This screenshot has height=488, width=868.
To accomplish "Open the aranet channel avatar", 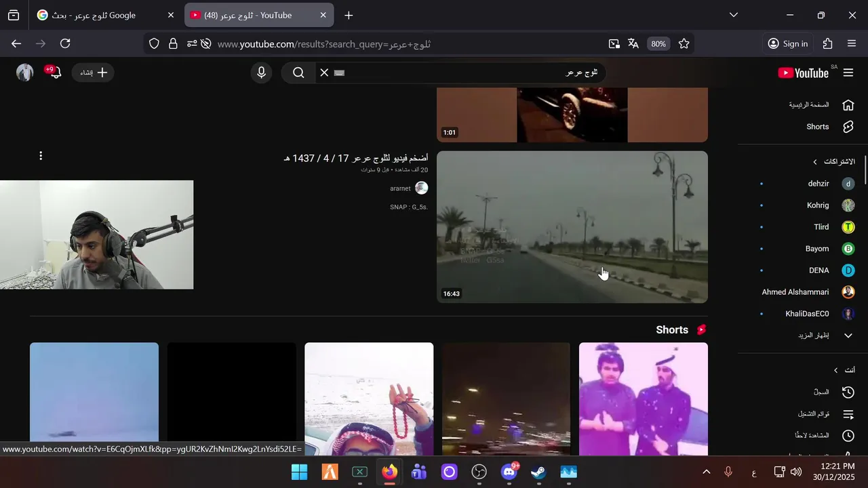I will pyautogui.click(x=421, y=188).
